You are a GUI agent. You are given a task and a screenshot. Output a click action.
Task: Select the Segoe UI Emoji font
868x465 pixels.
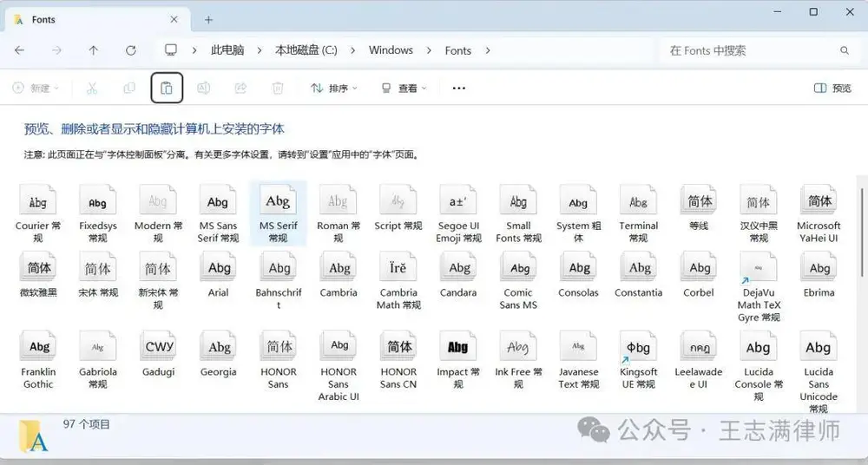click(x=458, y=213)
